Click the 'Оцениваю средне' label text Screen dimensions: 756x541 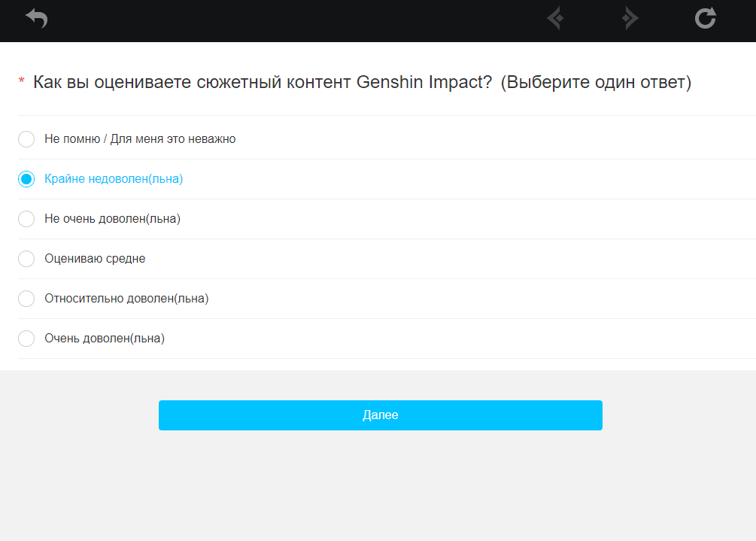pos(95,259)
